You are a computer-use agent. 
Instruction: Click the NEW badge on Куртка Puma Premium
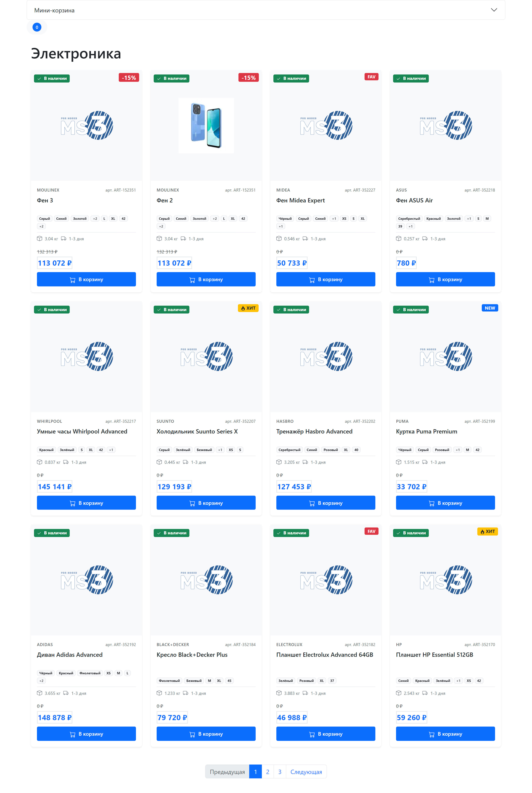[x=490, y=308]
